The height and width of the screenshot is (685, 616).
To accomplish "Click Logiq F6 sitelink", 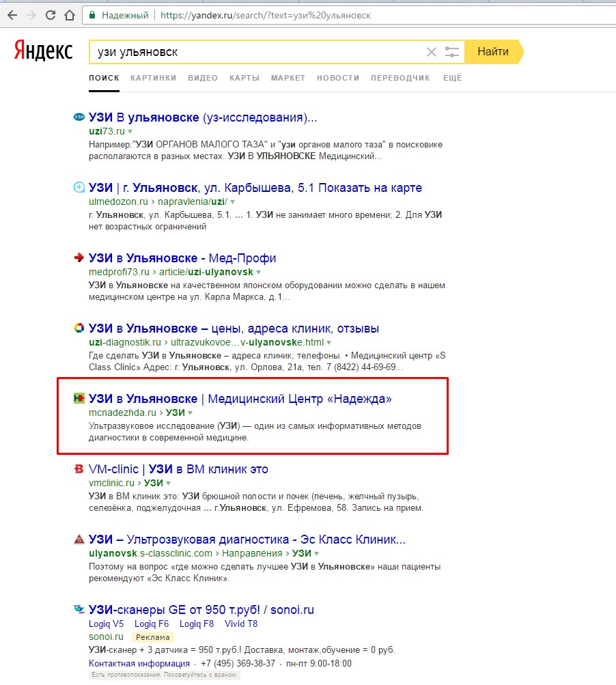I will [x=151, y=624].
